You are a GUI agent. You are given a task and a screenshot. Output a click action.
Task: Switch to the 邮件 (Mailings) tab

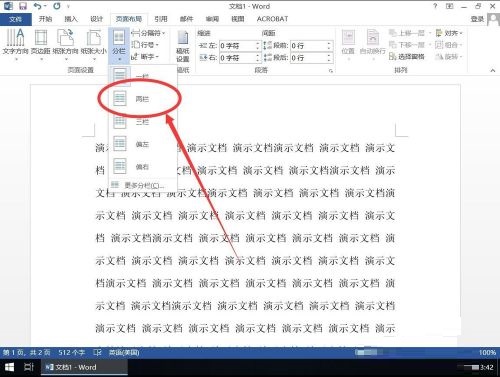click(x=186, y=19)
